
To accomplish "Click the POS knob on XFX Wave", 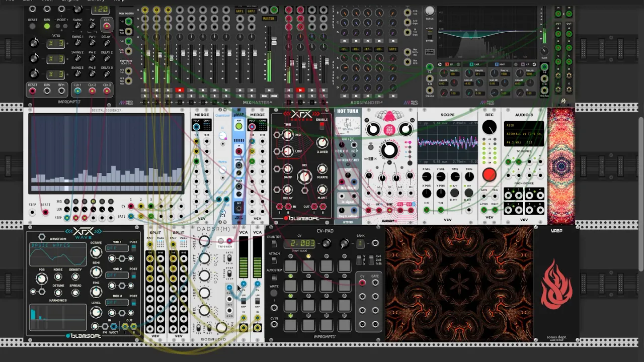I will (41, 279).
